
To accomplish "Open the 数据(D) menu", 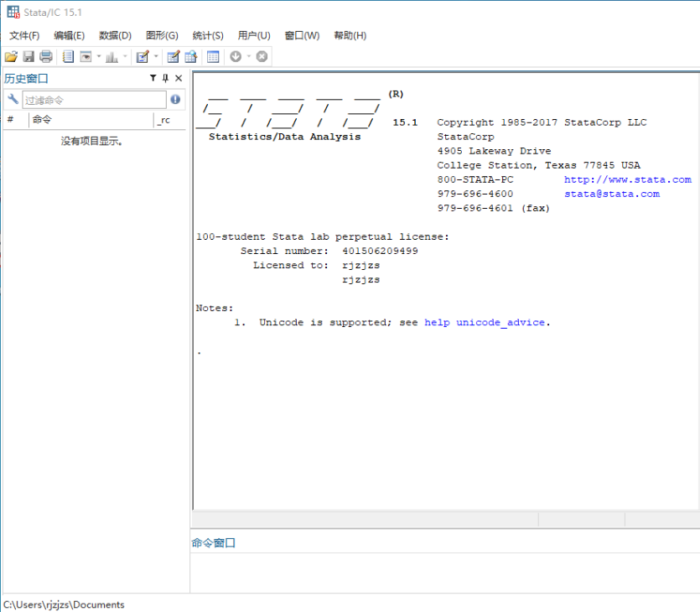I will coord(114,35).
